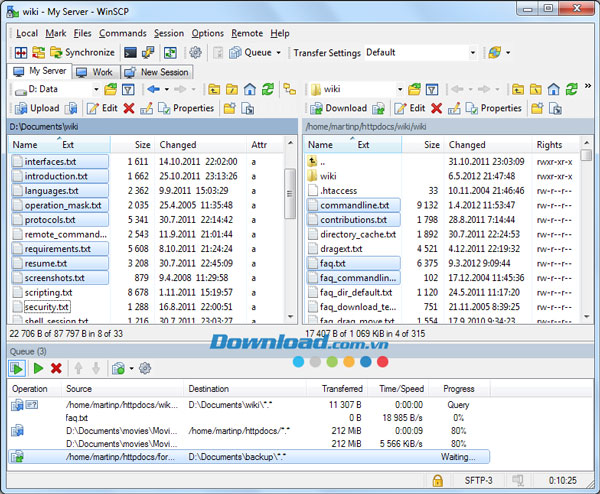Open the queue preferences gear icon

click(x=145, y=368)
